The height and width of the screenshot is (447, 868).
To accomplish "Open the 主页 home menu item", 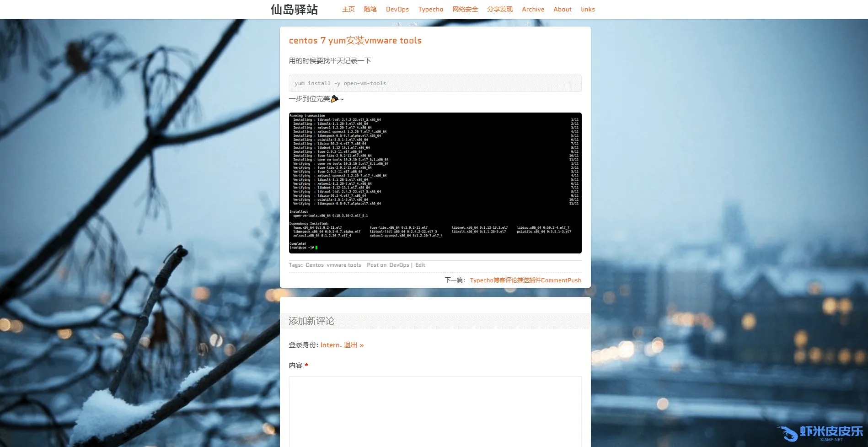I will coord(348,9).
